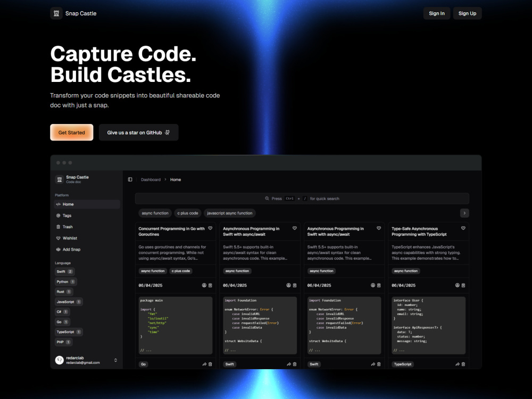Open Concurrent Programming in Go with Goroutines title
Screen dimensions: 532x399
pyautogui.click(x=172, y=231)
